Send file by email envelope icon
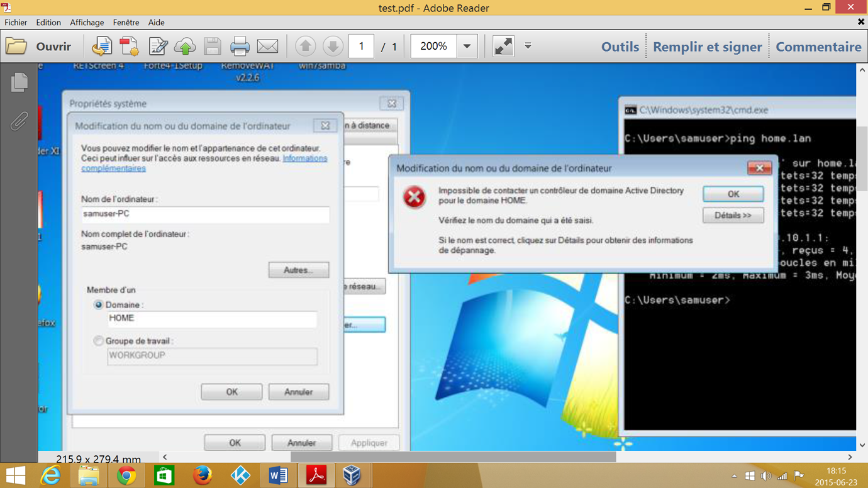868x488 pixels. pos(268,47)
